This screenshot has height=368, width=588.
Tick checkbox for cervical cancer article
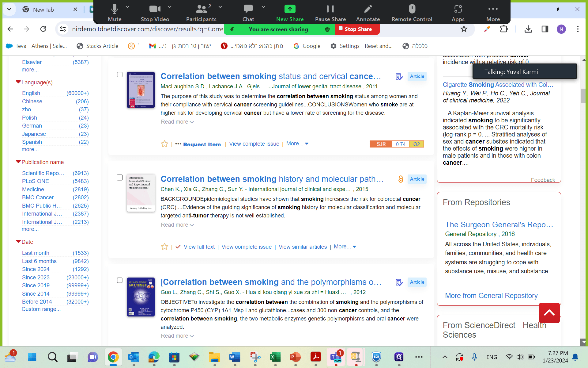click(x=120, y=75)
